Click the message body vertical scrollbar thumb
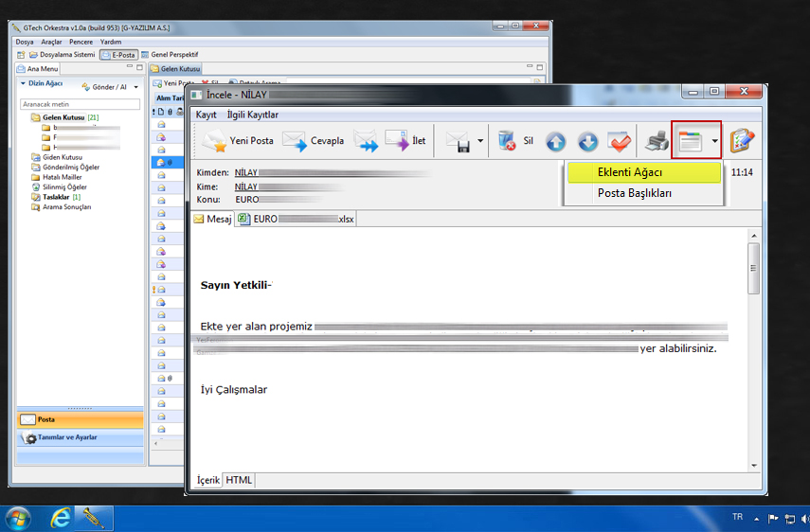Viewport: 810px width, 532px height. [754, 268]
